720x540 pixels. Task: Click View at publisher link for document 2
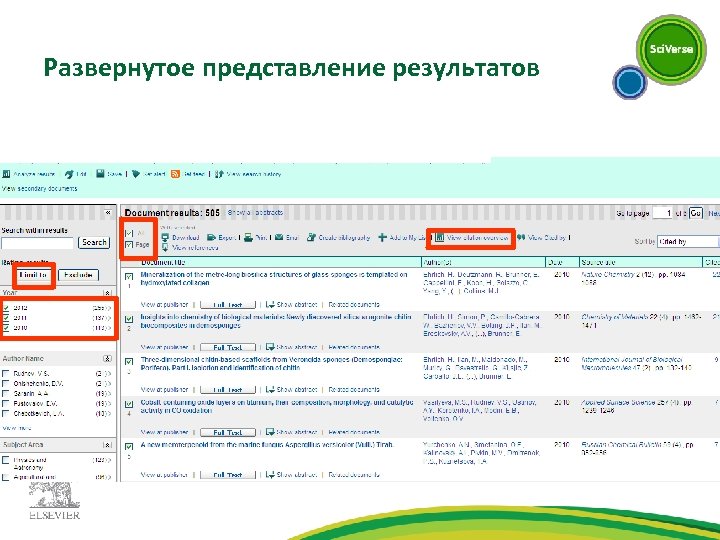164,347
